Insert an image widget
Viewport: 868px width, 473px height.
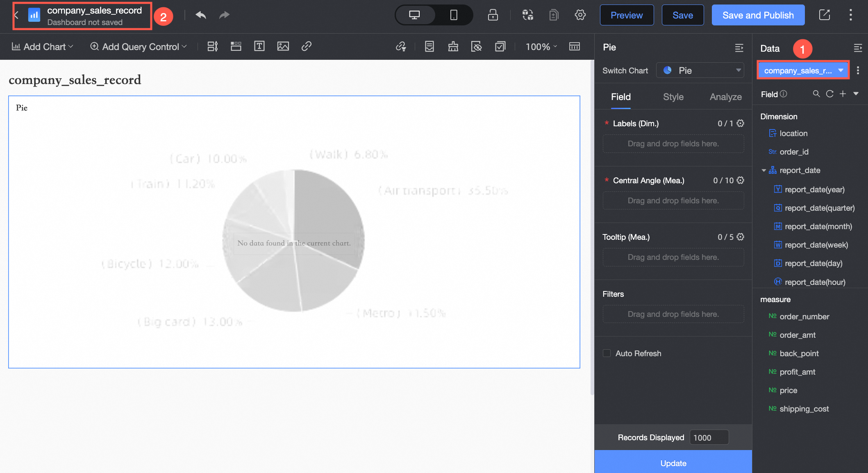[283, 46]
